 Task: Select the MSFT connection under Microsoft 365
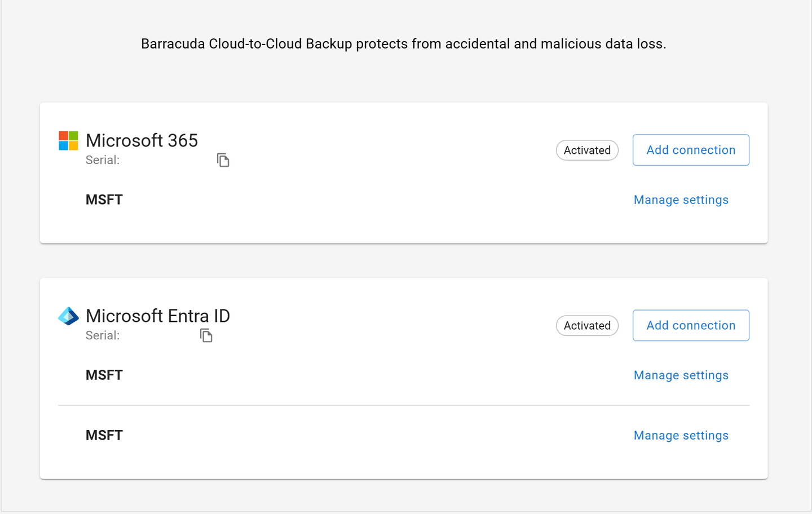point(104,200)
